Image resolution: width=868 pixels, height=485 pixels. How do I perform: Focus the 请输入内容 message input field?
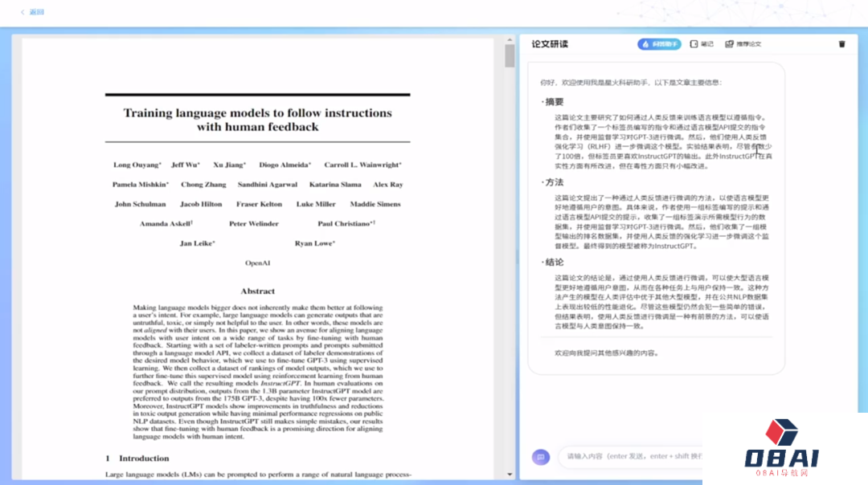point(631,456)
